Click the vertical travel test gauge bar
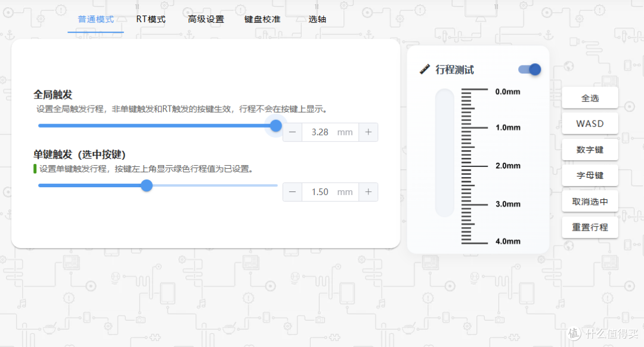 pos(444,153)
